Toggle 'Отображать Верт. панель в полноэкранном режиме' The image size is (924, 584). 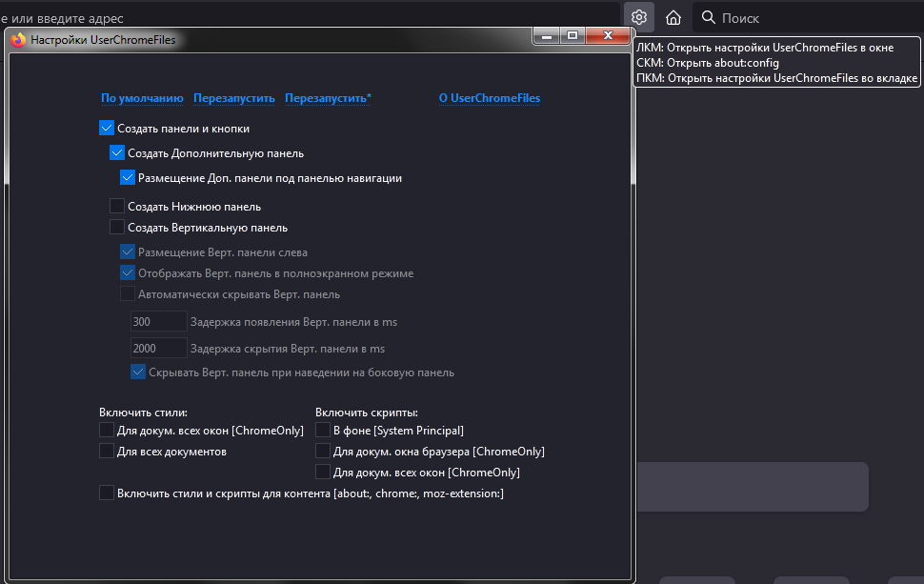pyautogui.click(x=128, y=272)
